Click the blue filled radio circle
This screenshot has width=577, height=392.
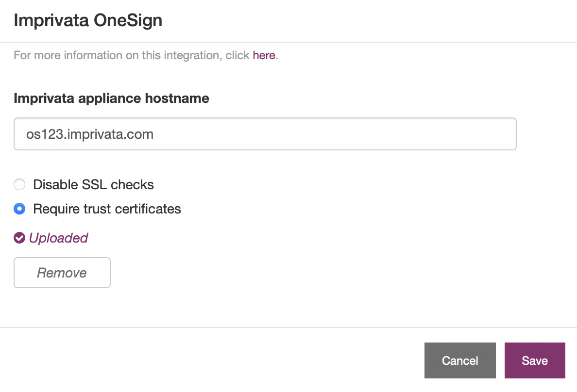19,209
